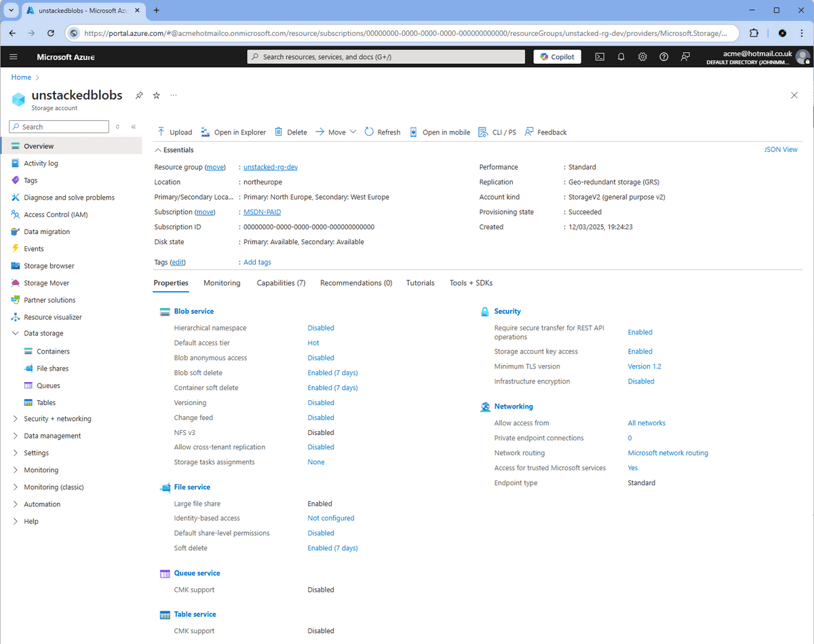This screenshot has width=814, height=644.
Task: Open JSON View of Essentials
Action: 780,149
